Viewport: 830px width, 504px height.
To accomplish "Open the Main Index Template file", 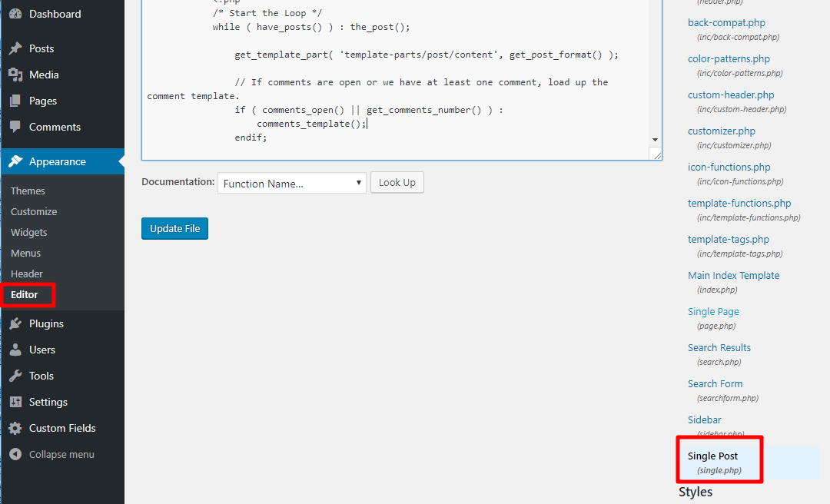I will pos(733,275).
